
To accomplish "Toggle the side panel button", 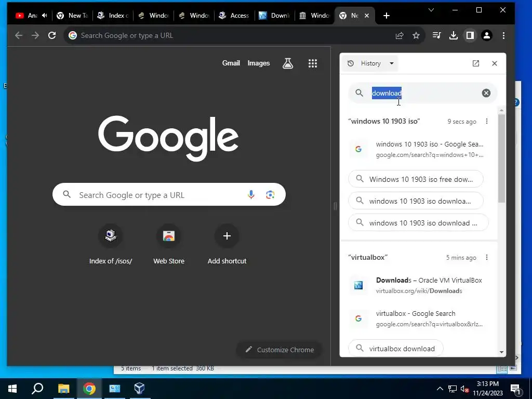I will click(x=470, y=35).
